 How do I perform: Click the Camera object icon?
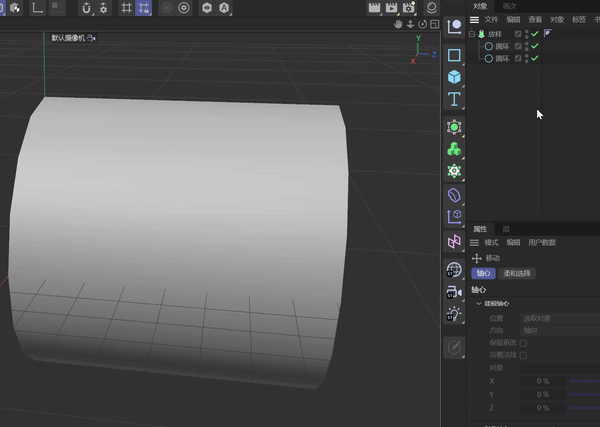tap(455, 292)
